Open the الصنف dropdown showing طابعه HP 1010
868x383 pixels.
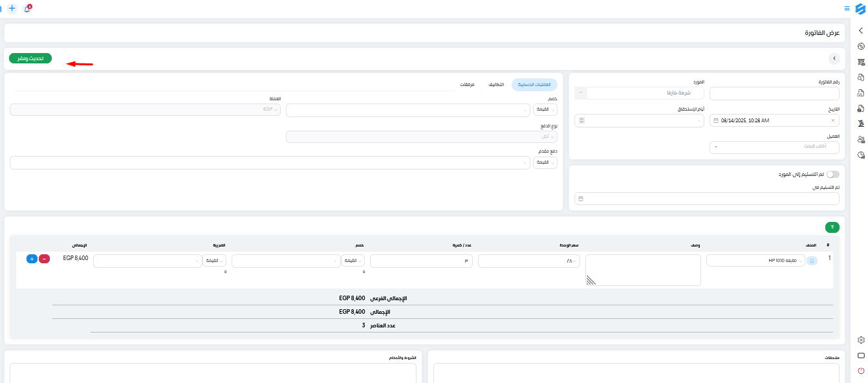tap(755, 261)
